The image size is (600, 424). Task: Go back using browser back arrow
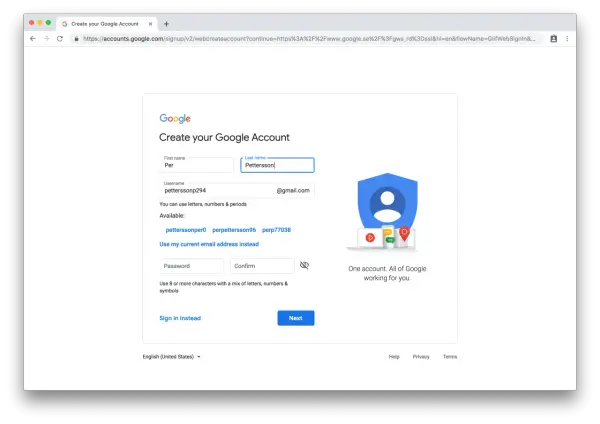click(33, 39)
